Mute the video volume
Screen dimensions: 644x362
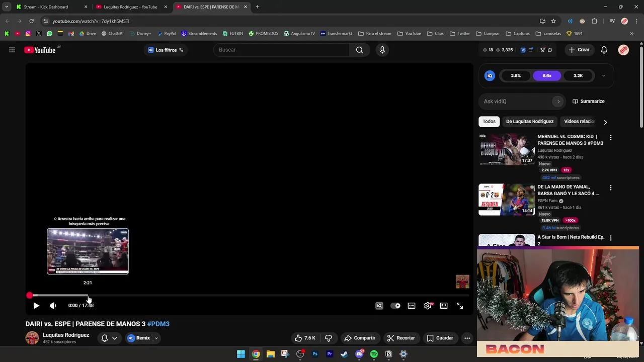[53, 306]
